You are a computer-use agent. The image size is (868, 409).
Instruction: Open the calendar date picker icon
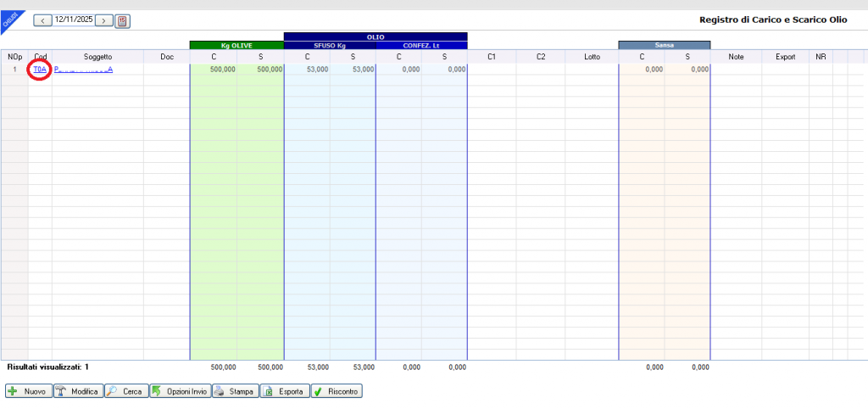point(122,21)
